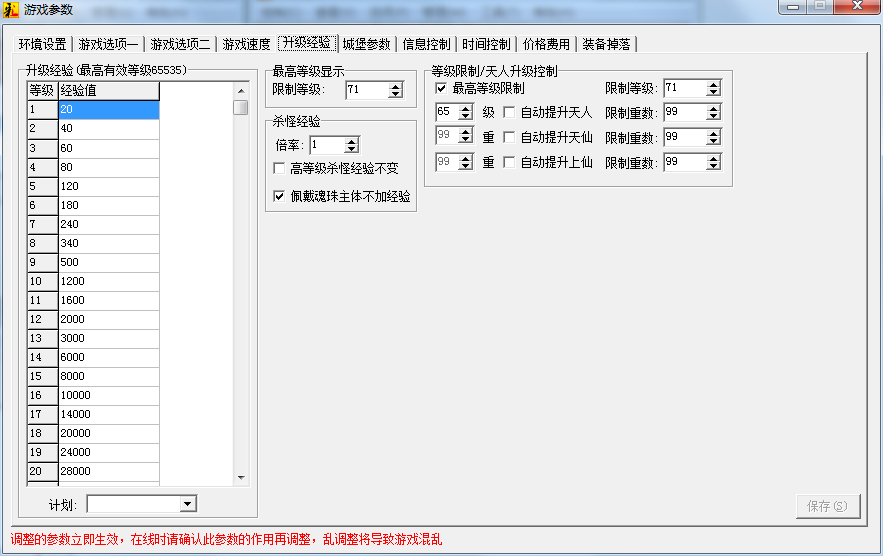The width and height of the screenshot is (883, 556).
Task: Toggle 高等级杀怪经验不变 checkbox
Action: tap(280, 168)
